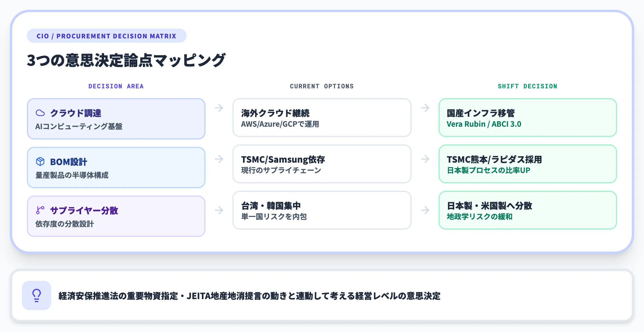Click the TSMC熊本/ラピダス採用 title

(x=494, y=159)
